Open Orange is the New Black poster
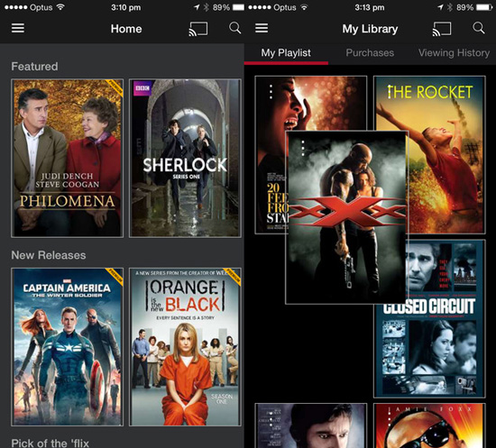 pyautogui.click(x=185, y=347)
